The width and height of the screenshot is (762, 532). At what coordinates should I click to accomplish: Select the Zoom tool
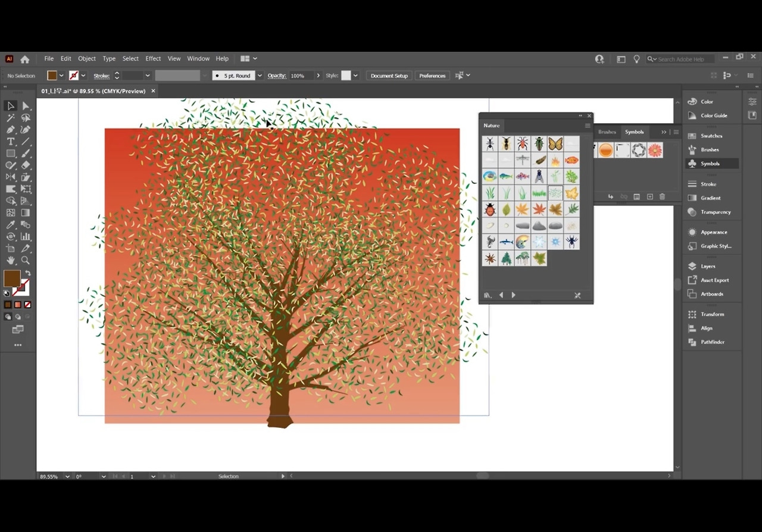(26, 260)
